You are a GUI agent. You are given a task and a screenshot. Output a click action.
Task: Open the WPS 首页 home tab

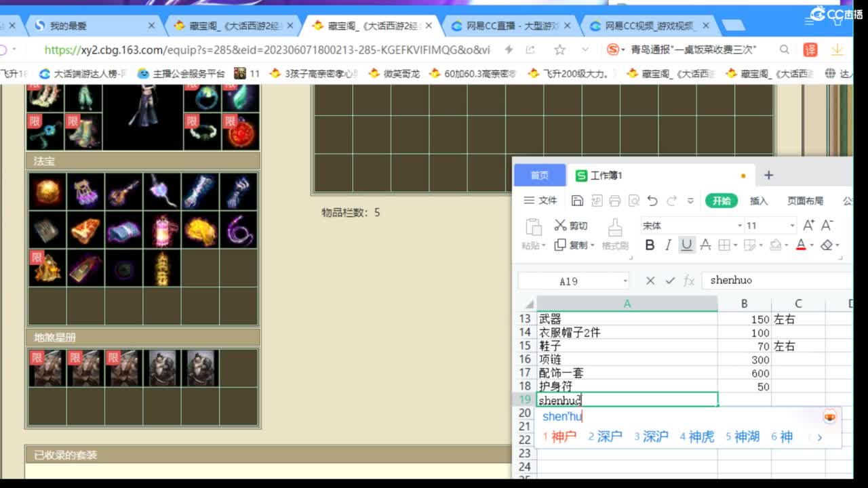tap(540, 176)
